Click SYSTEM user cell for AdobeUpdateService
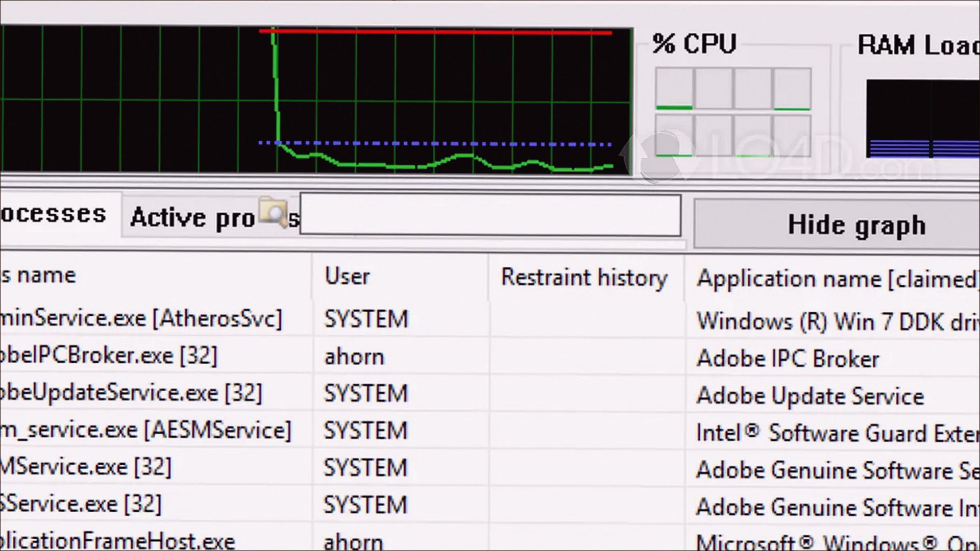This screenshot has width=980, height=551. click(366, 393)
